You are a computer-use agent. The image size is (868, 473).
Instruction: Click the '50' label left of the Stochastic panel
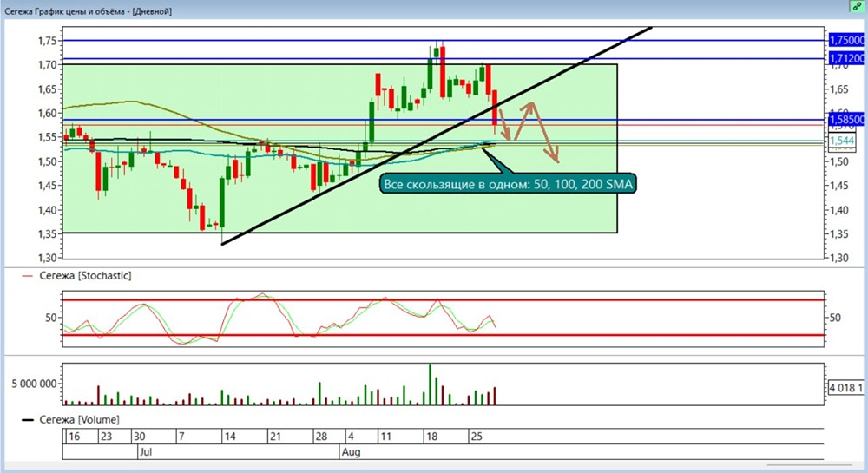[x=51, y=318]
